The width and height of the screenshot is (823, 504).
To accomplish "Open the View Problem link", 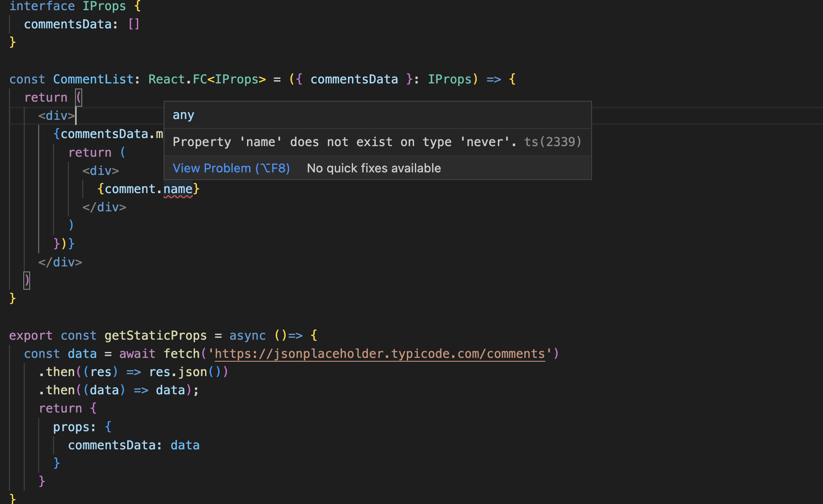I will [231, 168].
